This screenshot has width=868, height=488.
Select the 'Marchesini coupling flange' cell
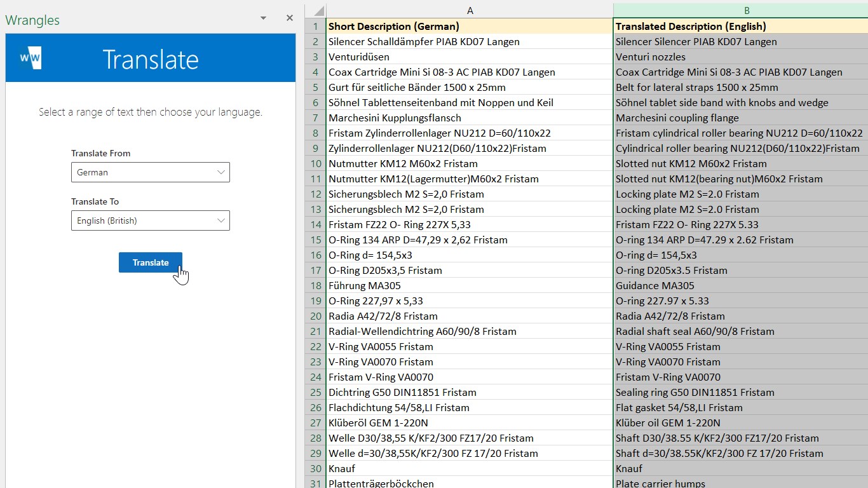pos(741,118)
